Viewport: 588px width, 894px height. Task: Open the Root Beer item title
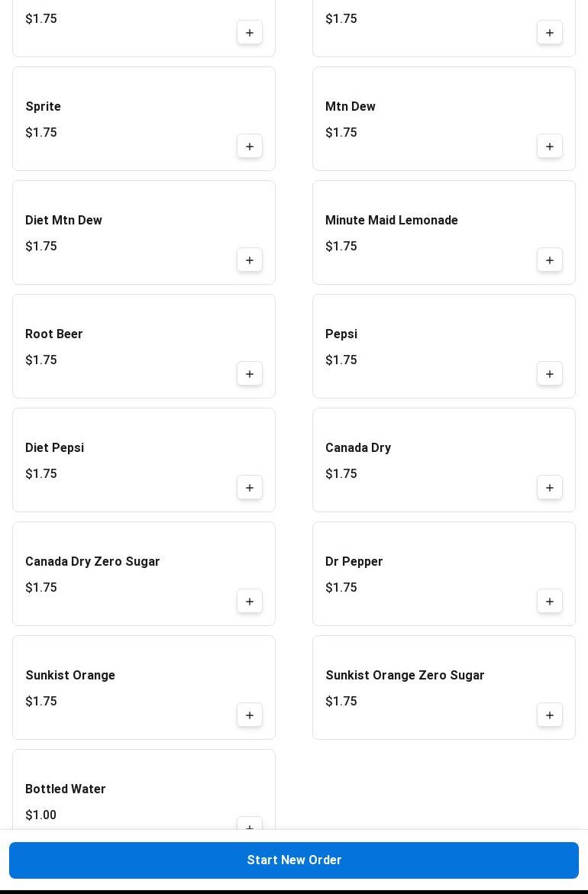click(x=54, y=334)
